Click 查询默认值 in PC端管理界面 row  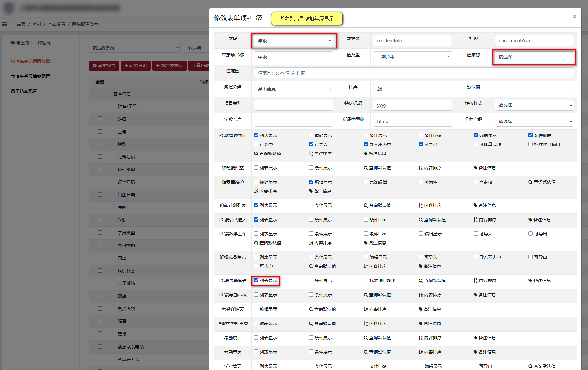(x=268, y=153)
